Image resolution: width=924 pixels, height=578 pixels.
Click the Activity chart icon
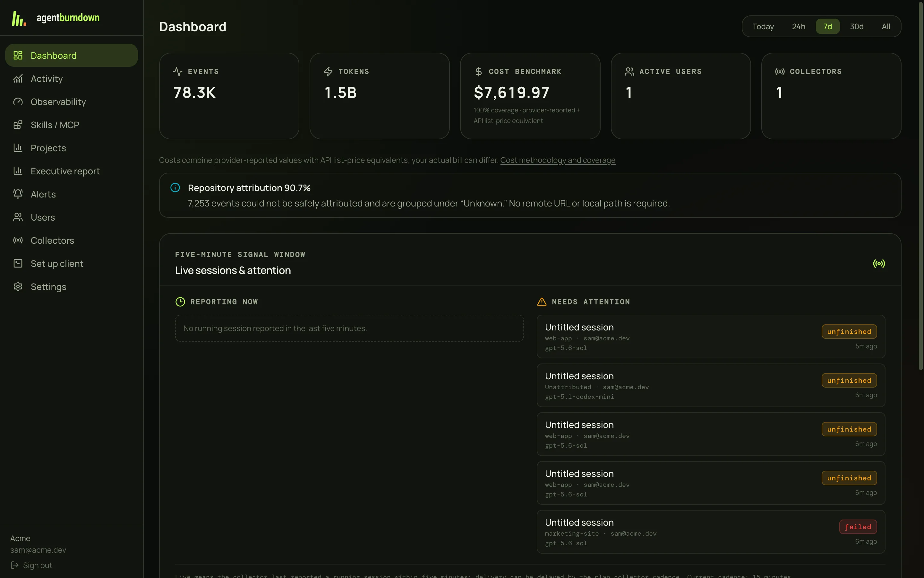[18, 78]
